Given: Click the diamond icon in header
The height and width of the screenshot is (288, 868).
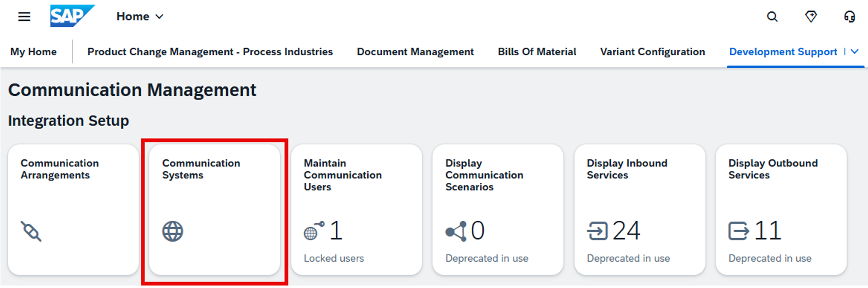Looking at the screenshot, I should (x=811, y=17).
